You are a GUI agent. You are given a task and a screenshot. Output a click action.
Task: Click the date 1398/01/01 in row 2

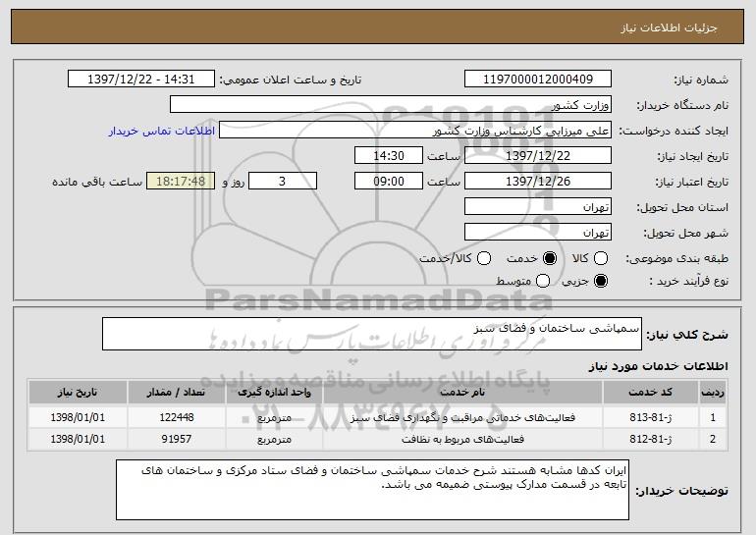click(x=78, y=439)
